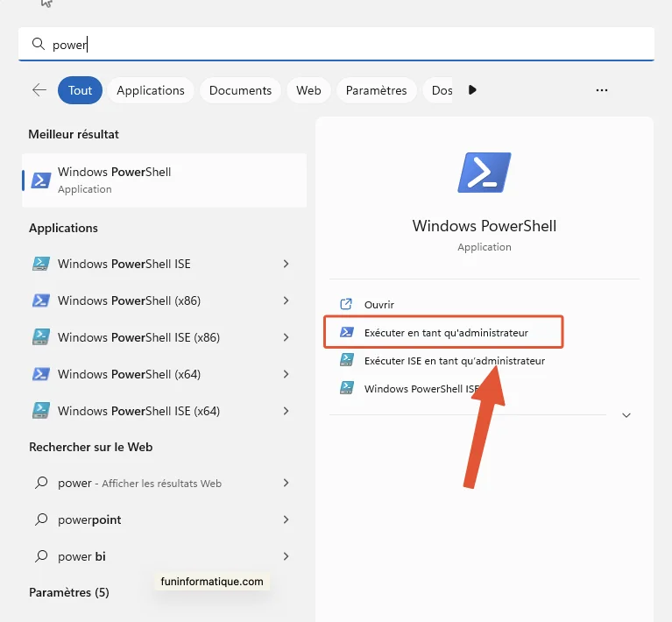Click Windows PowerShell title in preview pane
672x622 pixels.
485,225
